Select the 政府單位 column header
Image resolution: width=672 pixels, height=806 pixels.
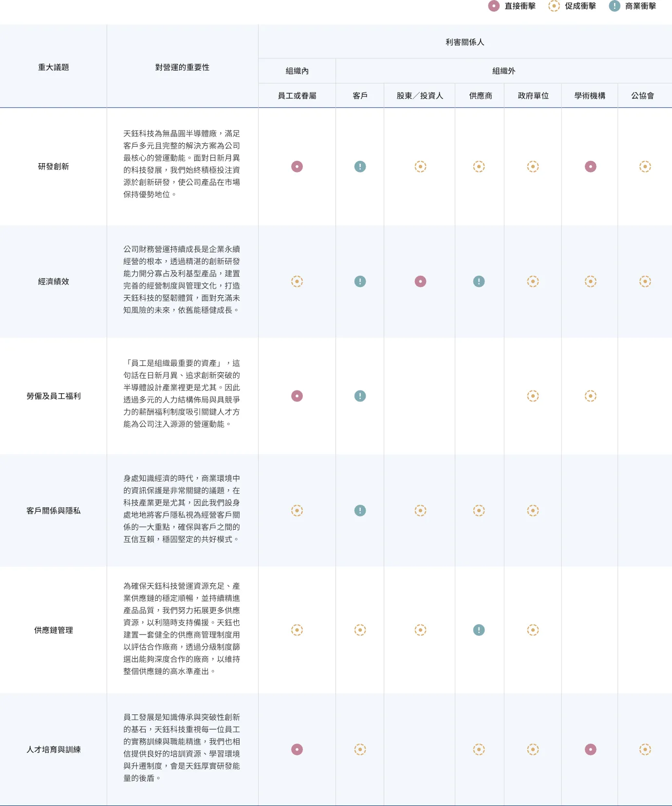(x=533, y=96)
